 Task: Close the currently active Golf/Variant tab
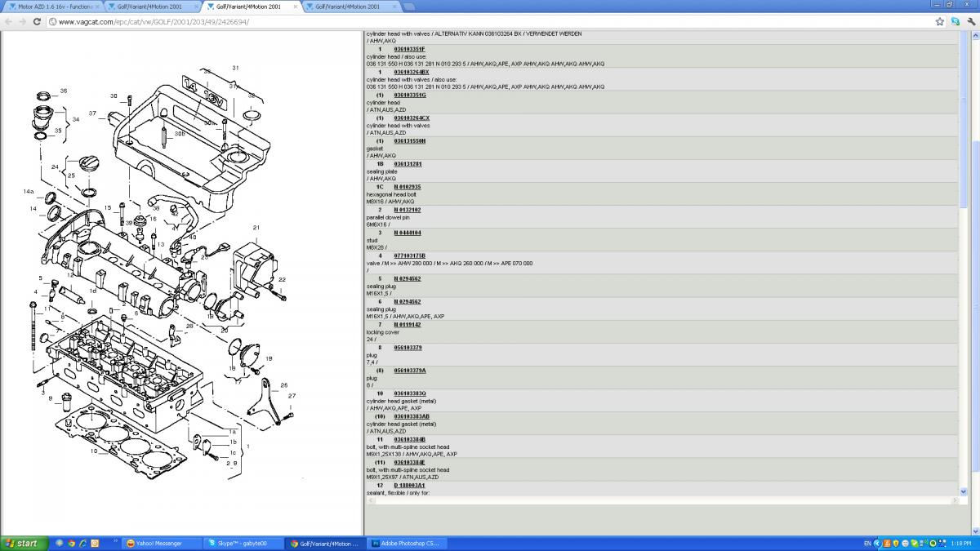pyautogui.click(x=294, y=7)
